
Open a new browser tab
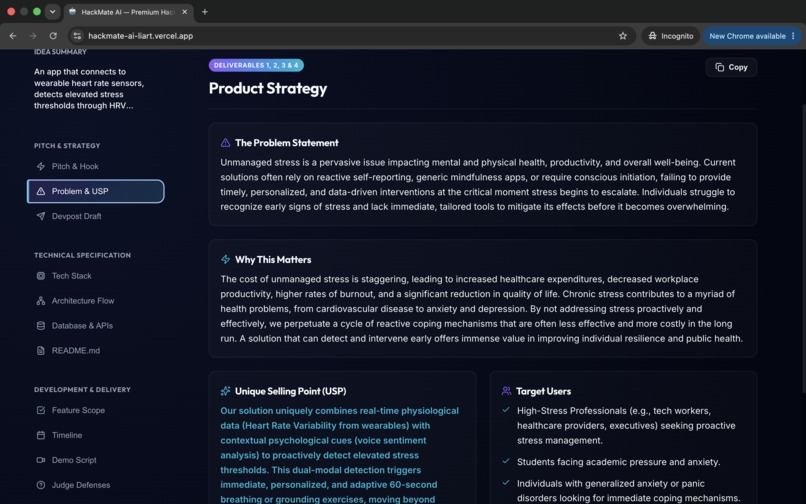(205, 12)
